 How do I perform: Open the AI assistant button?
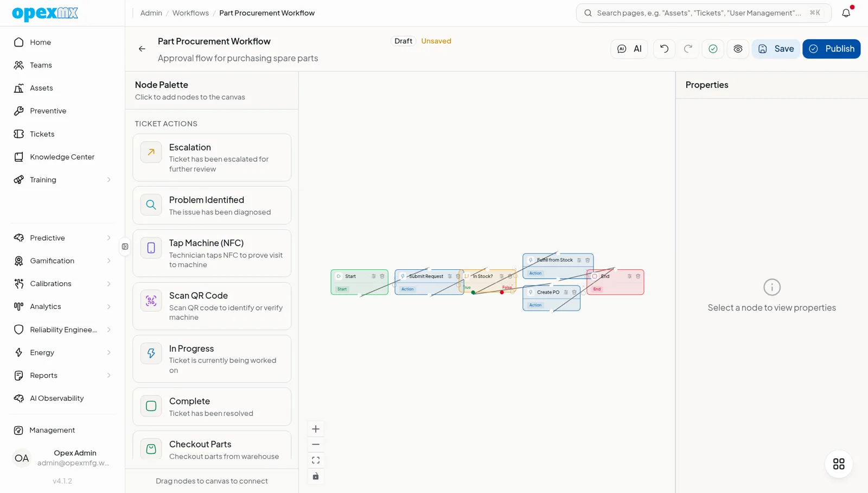point(629,49)
